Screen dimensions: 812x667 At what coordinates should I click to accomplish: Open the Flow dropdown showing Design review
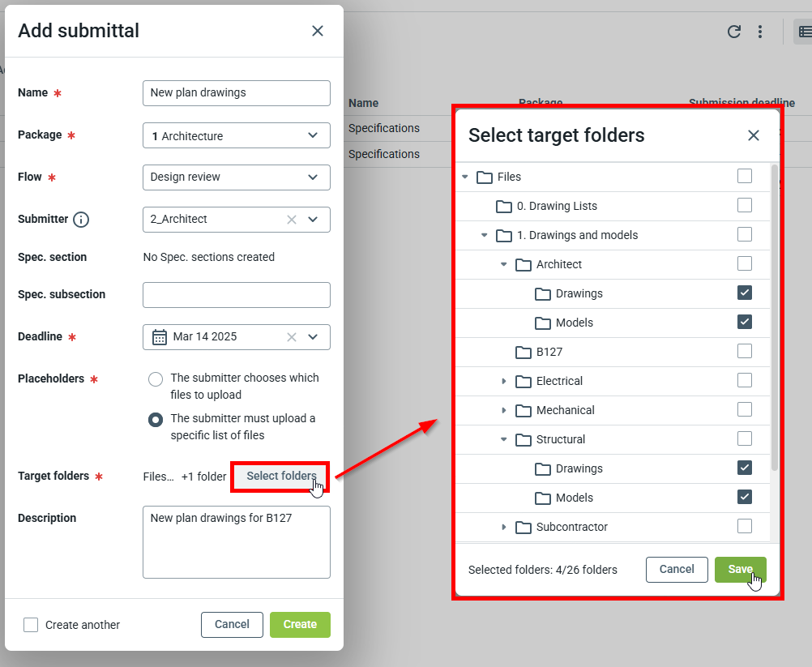click(x=313, y=177)
